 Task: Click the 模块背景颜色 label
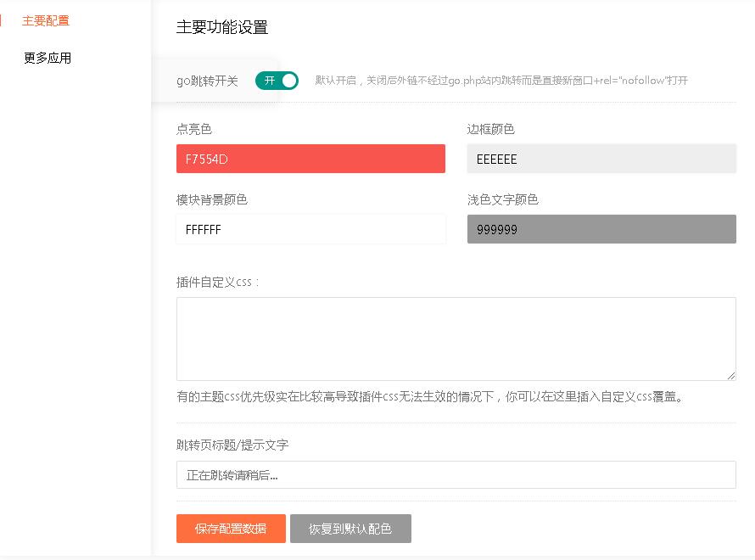pos(212,199)
